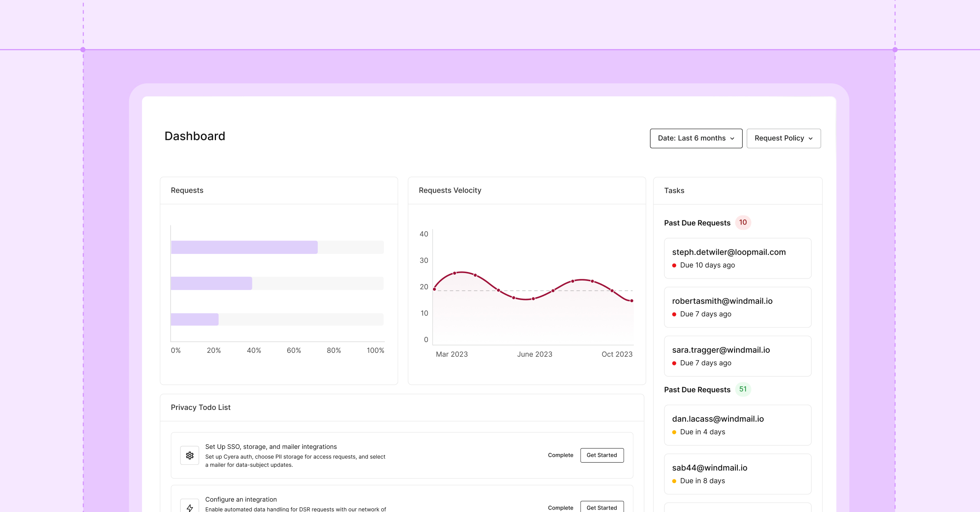
Task: Click the peak data point on velocity curve
Action: [454, 273]
